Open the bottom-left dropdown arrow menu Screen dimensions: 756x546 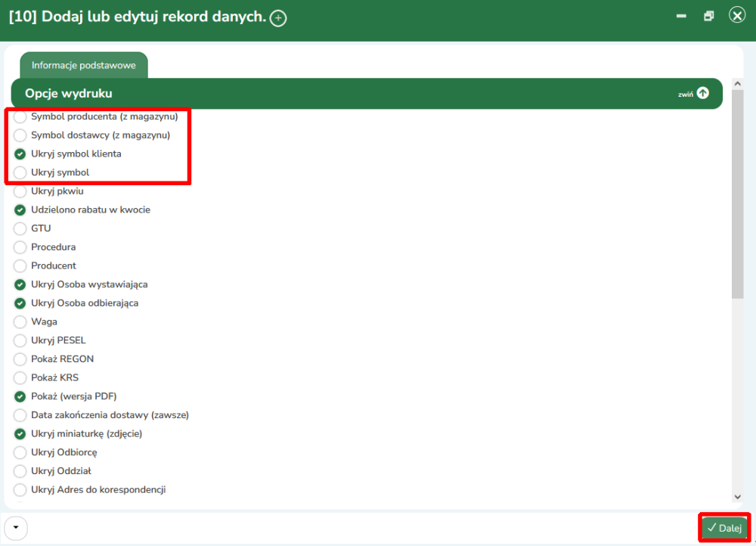coord(16,528)
